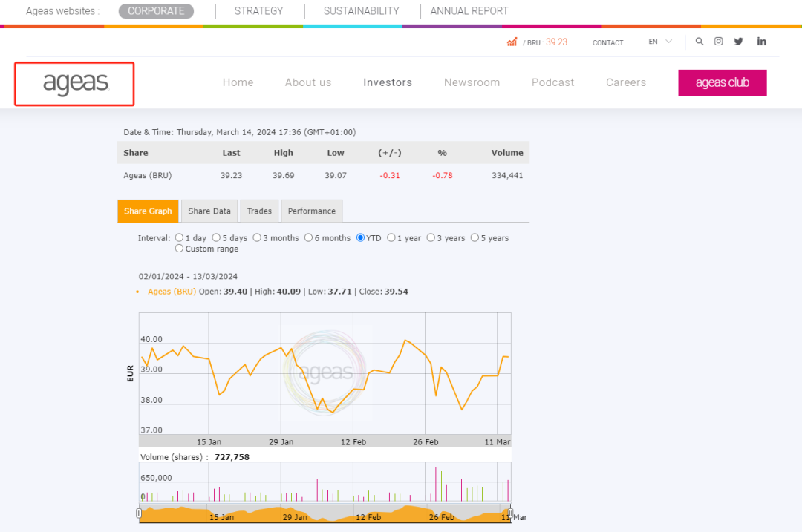Click the share price chart icon
Image resolution: width=802 pixels, height=532 pixels.
(x=512, y=42)
